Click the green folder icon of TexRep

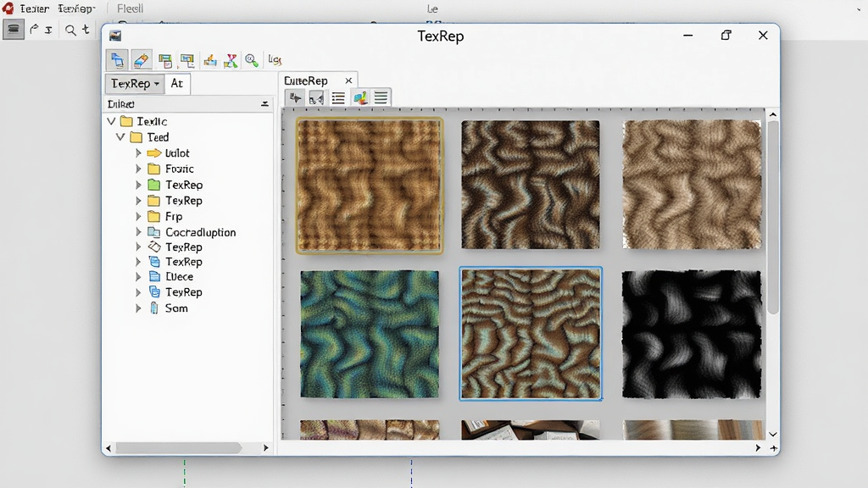(x=154, y=185)
